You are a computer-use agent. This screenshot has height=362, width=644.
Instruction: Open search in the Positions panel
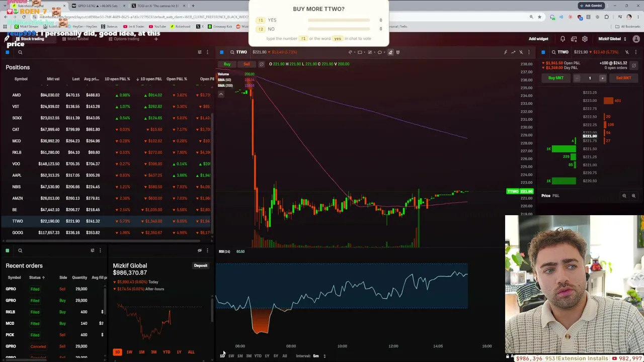point(20,52)
